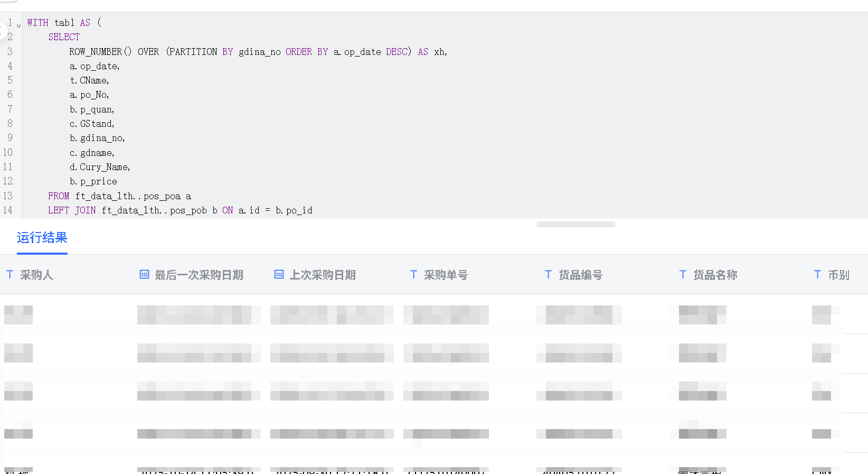Image resolution: width=868 pixels, height=474 pixels.
Task: Click the text-type icon beside 采购单号
Action: tap(413, 275)
